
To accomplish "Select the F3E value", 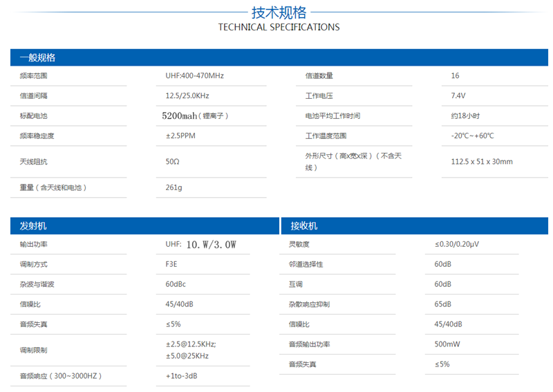I will pyautogui.click(x=171, y=264).
